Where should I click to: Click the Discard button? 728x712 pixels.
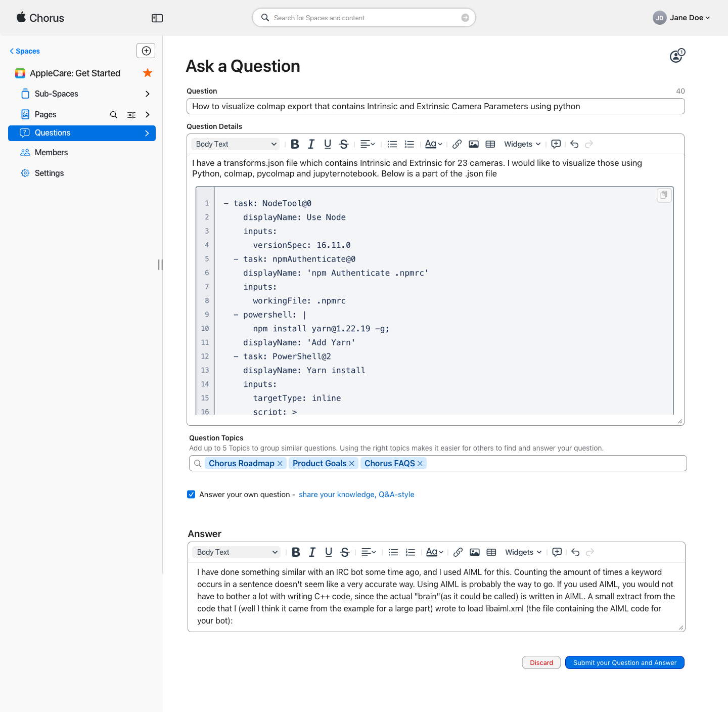(541, 662)
